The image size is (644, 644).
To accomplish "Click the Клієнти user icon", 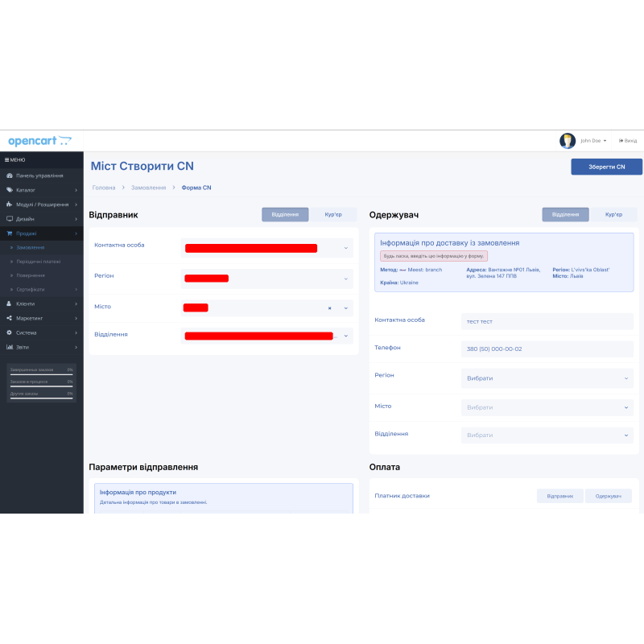I will tap(9, 303).
